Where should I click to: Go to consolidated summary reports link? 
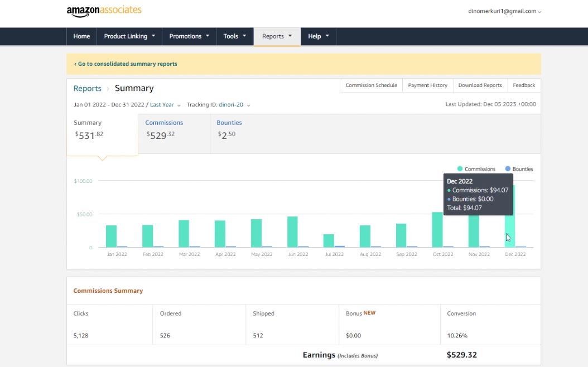pyautogui.click(x=126, y=64)
